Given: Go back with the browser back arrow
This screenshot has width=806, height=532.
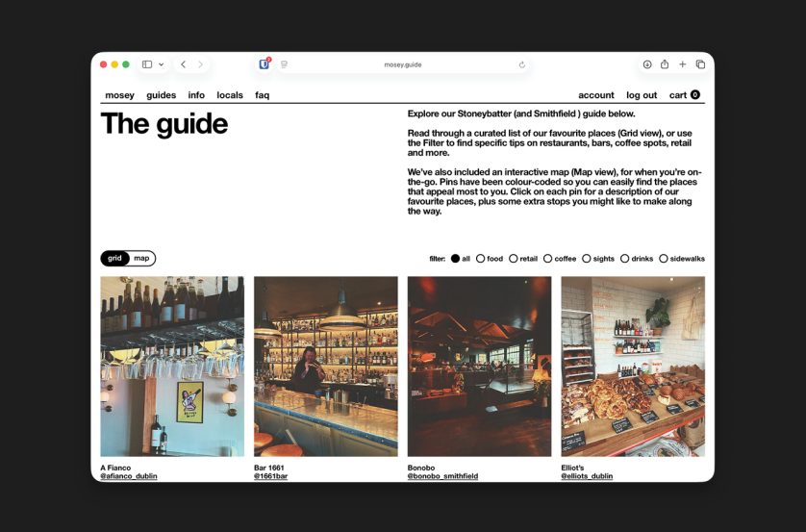Looking at the screenshot, I should (183, 64).
